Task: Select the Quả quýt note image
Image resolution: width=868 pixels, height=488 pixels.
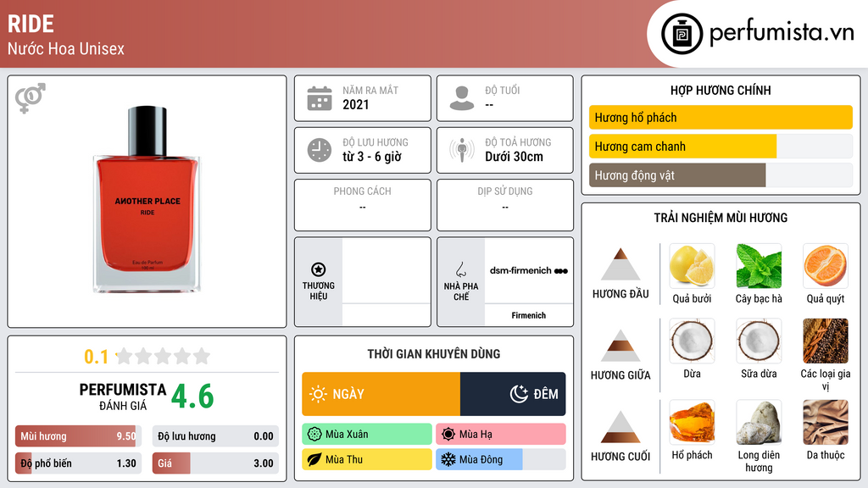Action: 826,266
